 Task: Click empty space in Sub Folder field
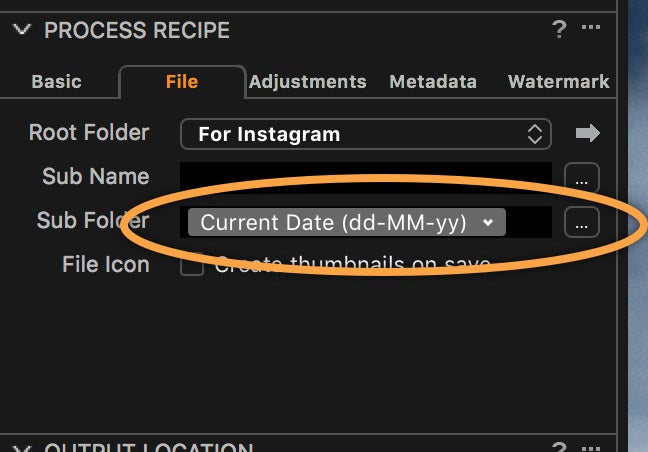pos(529,222)
